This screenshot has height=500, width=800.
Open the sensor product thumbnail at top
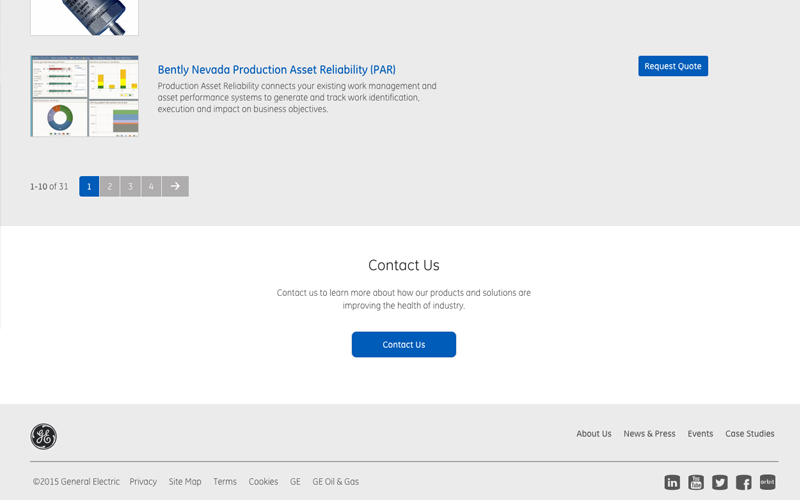(x=84, y=17)
